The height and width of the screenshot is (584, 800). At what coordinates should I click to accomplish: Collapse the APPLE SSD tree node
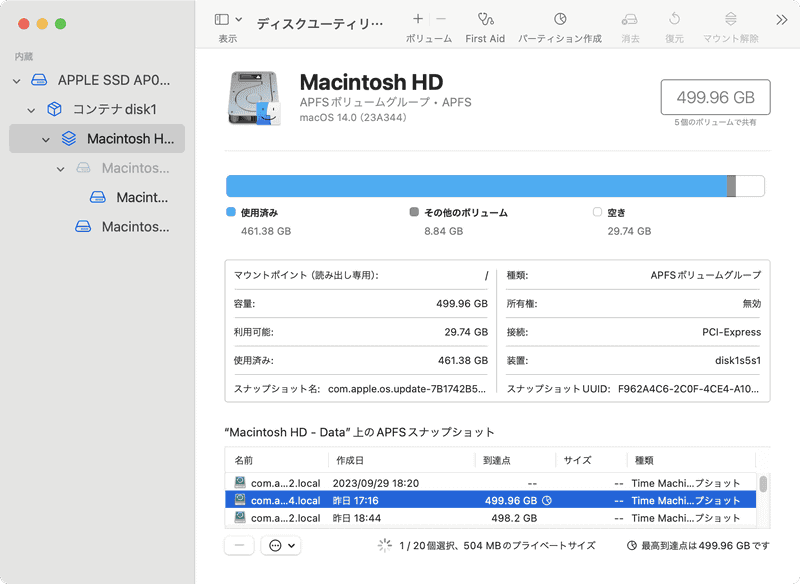[x=17, y=81]
